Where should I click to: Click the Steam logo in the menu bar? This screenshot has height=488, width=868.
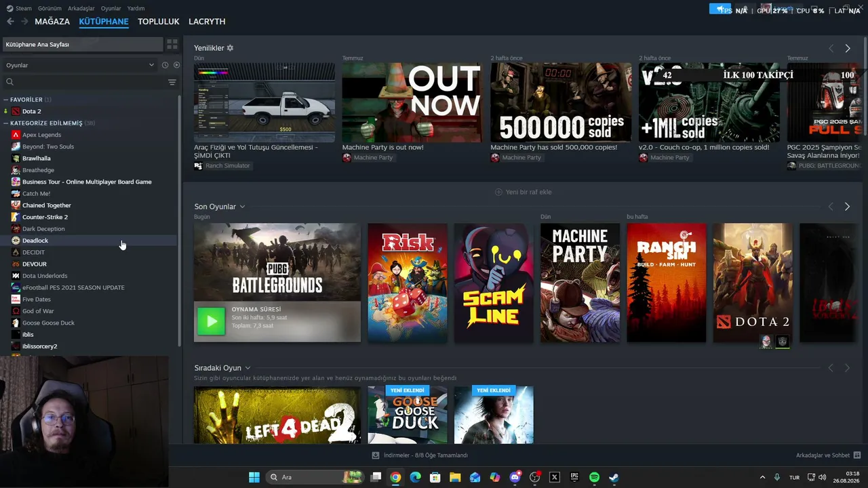click(x=9, y=8)
